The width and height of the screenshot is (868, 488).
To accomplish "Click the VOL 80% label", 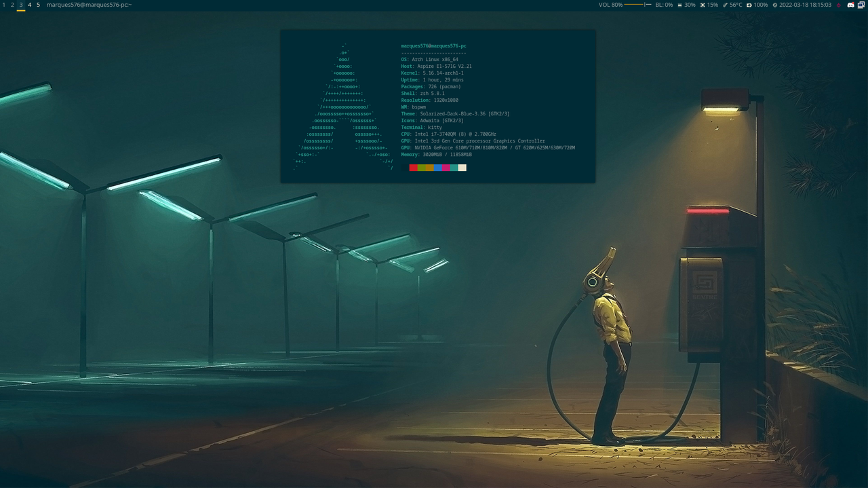I will (x=610, y=5).
